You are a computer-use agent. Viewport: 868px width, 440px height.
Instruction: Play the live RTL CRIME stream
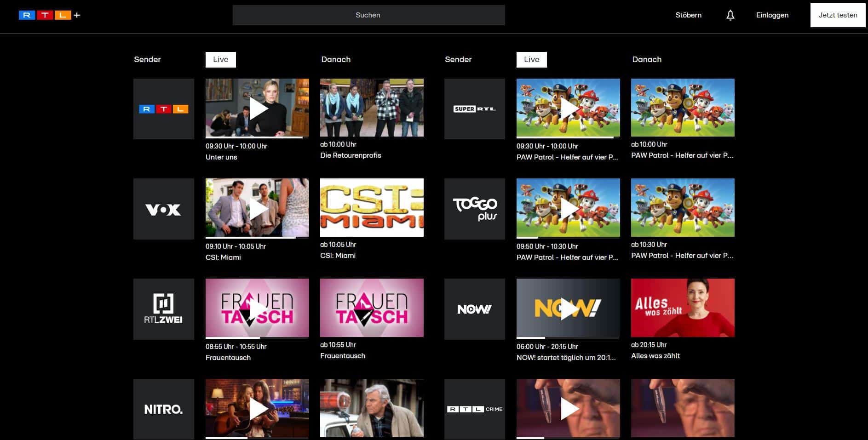569,409
